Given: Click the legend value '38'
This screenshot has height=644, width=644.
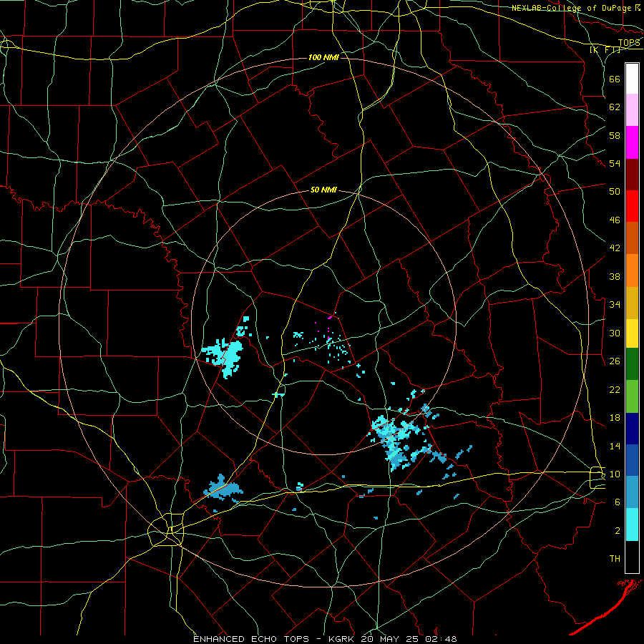Looking at the screenshot, I should pos(615,276).
